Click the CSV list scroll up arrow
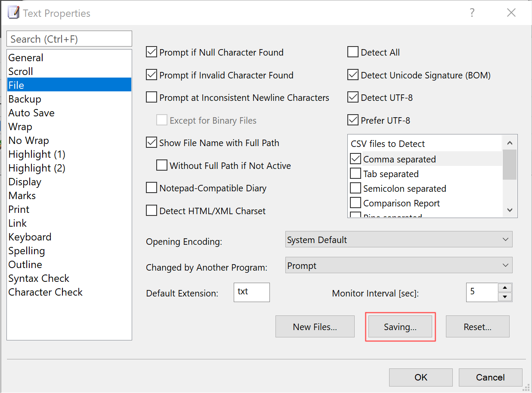Screen dimensions: 532x393 point(510,143)
